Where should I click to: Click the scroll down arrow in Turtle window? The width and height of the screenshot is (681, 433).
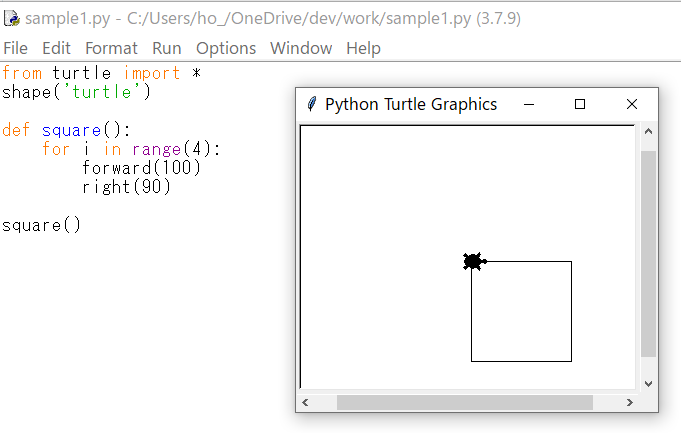648,383
